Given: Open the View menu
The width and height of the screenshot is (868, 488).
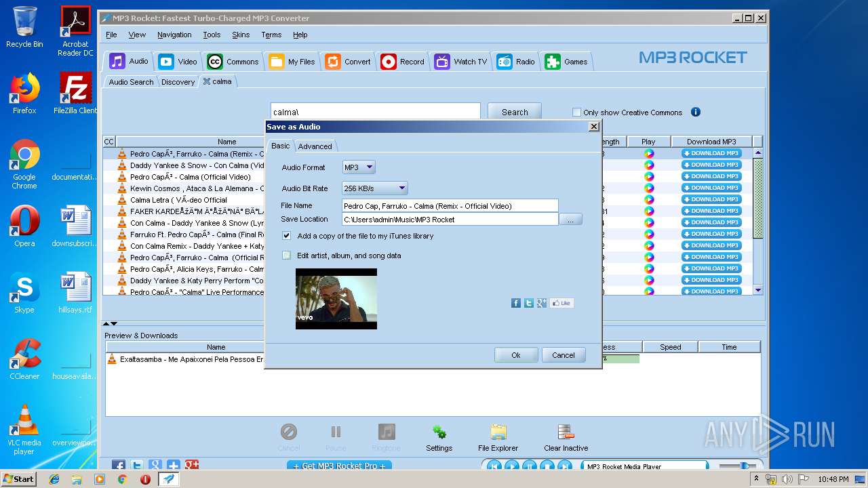Looking at the screenshot, I should tap(137, 35).
